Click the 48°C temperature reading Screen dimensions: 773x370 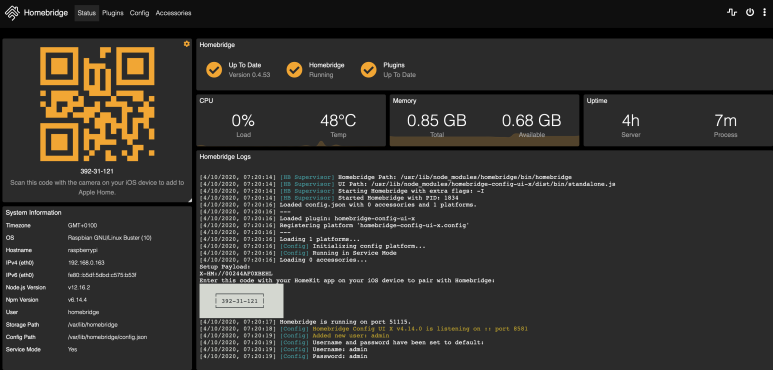(x=338, y=120)
